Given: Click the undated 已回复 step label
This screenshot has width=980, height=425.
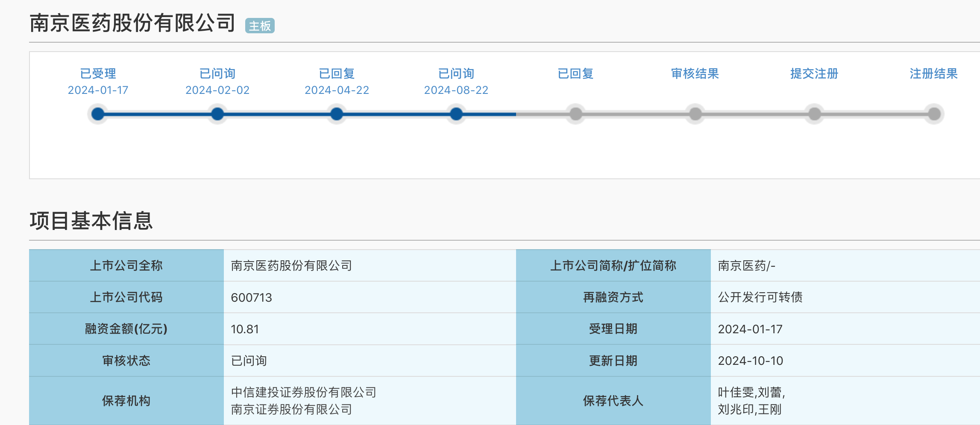Looking at the screenshot, I should pyautogui.click(x=576, y=74).
